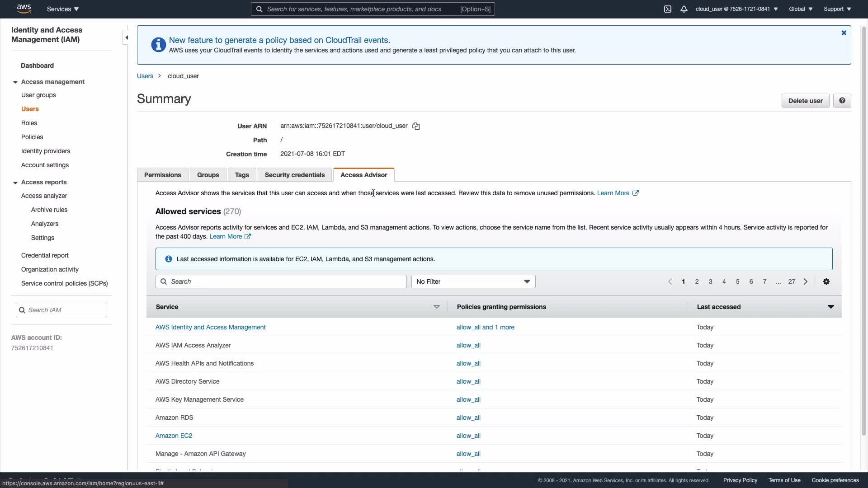Viewport: 868px width, 488px height.
Task: Go to page 3 of services
Action: pos(710,282)
